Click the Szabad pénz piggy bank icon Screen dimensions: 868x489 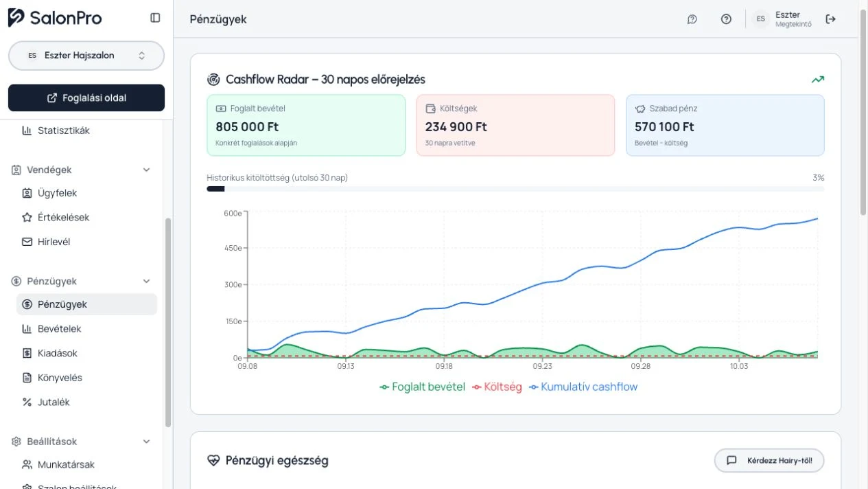[640, 109]
